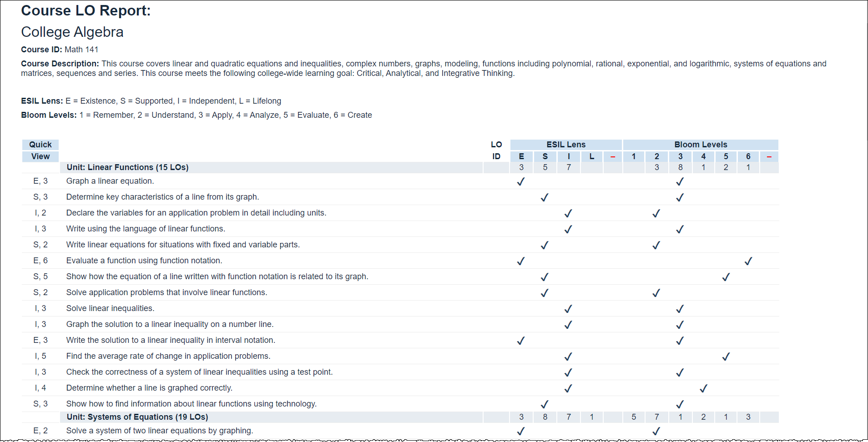Click the Bloom level 3 column header
The height and width of the screenshot is (442, 868).
(680, 156)
